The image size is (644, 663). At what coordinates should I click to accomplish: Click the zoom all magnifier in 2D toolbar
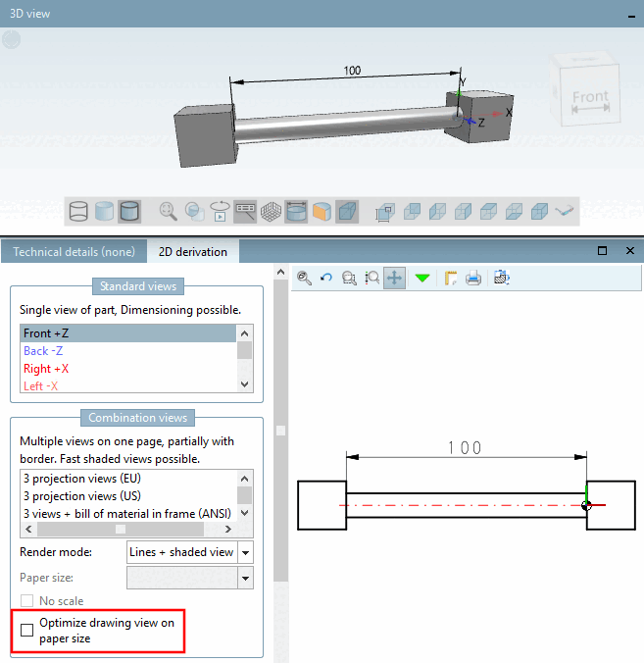[x=304, y=278]
